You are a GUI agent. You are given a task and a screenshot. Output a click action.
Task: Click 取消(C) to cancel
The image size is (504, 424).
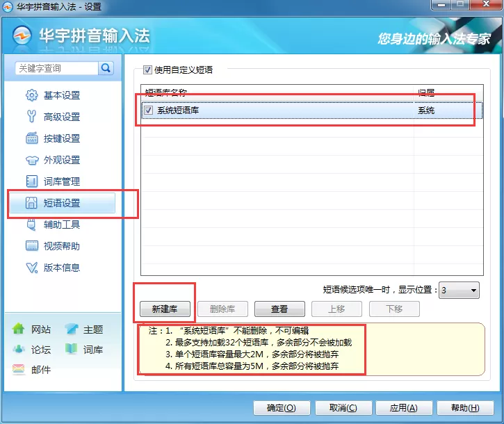(343, 408)
